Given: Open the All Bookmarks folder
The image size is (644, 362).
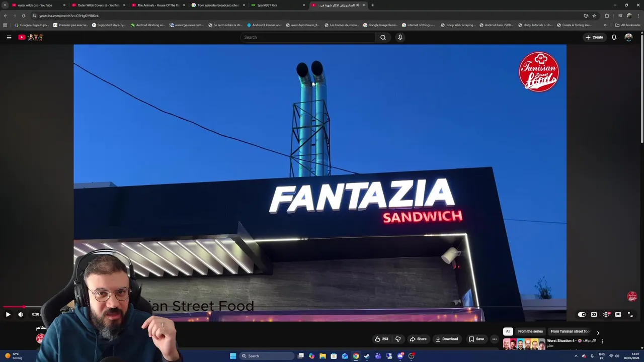Looking at the screenshot, I should [x=627, y=25].
